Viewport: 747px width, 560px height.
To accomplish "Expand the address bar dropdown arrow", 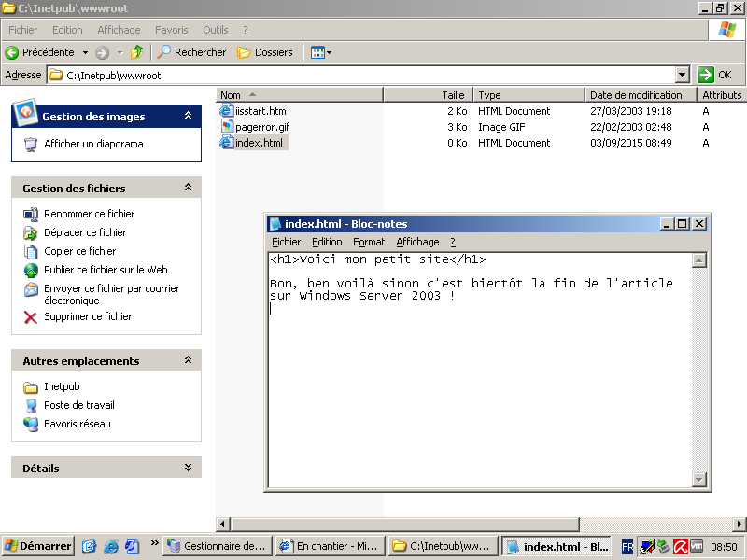I will click(682, 75).
